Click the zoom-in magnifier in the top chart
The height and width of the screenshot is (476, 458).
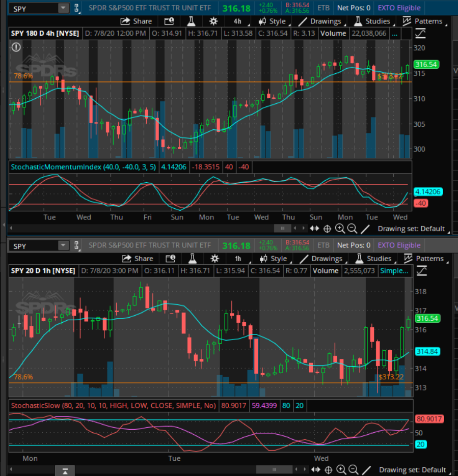pyautogui.click(x=340, y=229)
